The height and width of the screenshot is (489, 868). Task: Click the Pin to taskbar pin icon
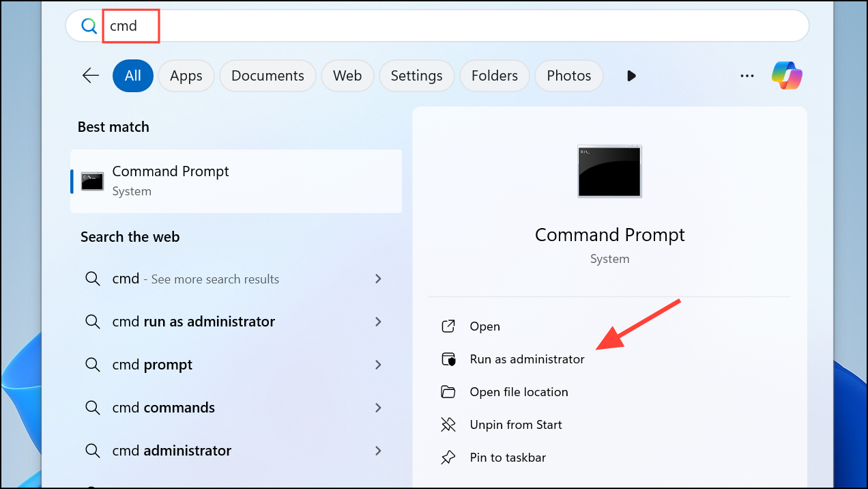click(448, 458)
